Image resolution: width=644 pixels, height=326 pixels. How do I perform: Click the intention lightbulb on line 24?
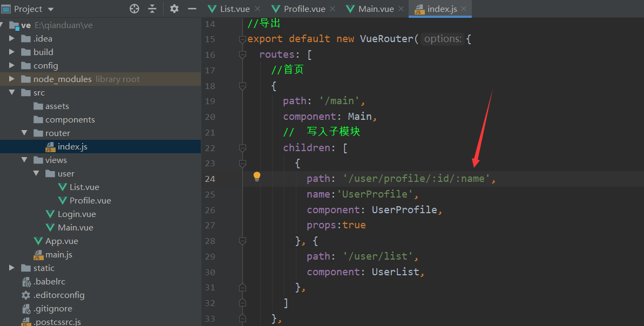point(257,176)
